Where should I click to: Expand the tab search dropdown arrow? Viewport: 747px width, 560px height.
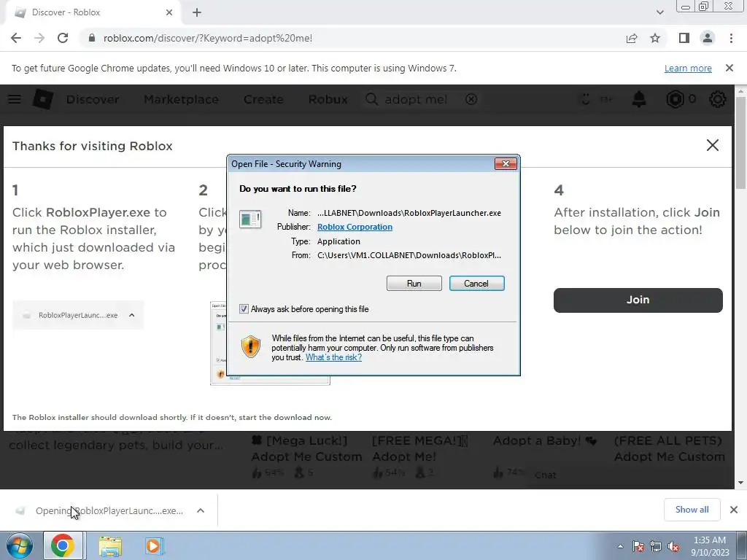click(659, 12)
